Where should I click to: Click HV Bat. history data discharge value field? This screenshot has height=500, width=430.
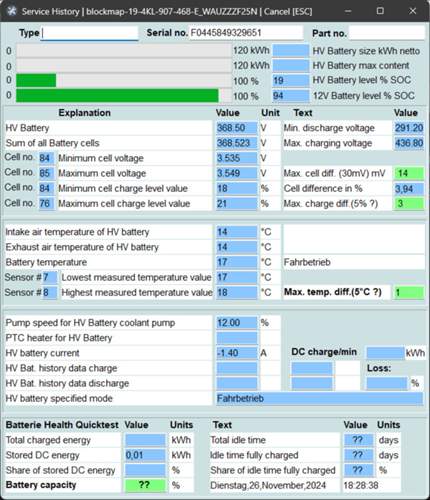tap(237, 383)
